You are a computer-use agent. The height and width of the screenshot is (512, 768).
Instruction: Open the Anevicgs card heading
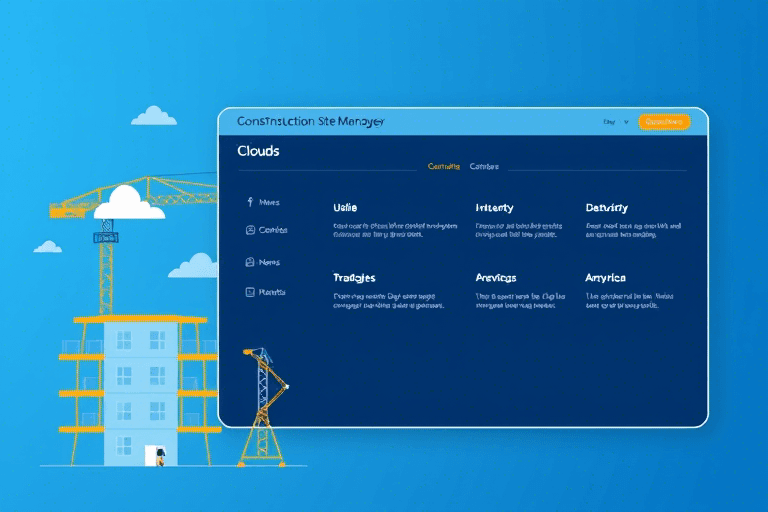pos(496,278)
